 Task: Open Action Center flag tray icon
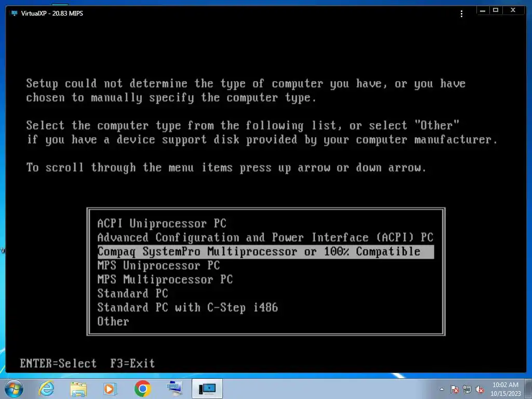(x=455, y=389)
